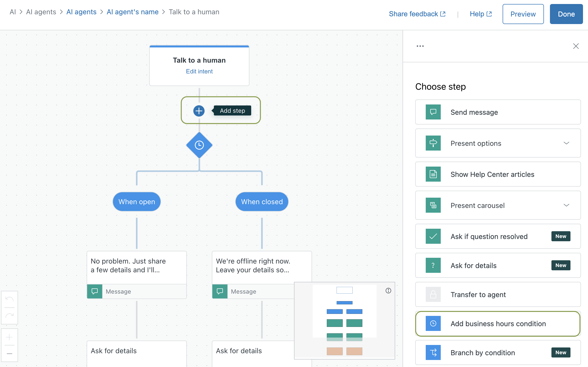Open the Preview button
The height and width of the screenshot is (367, 588).
523,14
